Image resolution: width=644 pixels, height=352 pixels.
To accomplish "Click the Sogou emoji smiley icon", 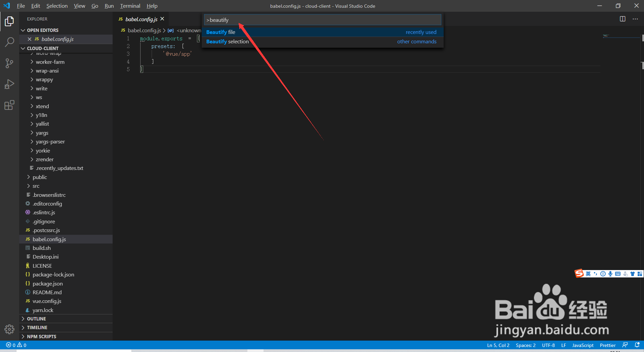I will tap(603, 274).
